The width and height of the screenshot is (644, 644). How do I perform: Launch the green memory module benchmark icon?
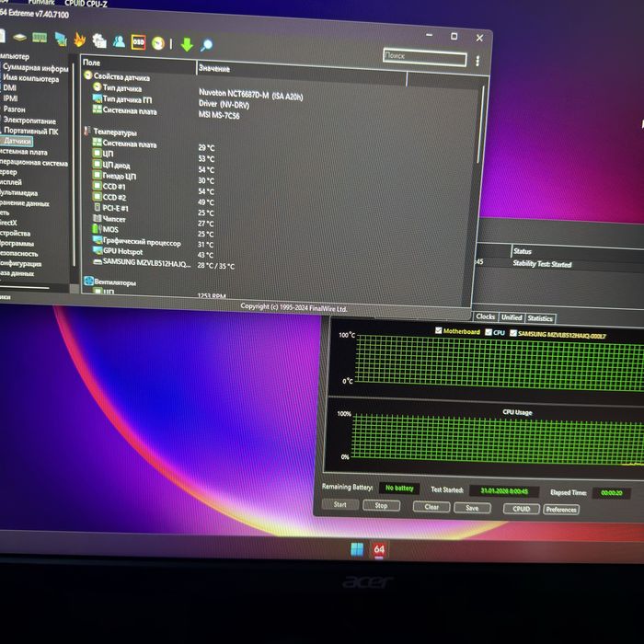40,38
